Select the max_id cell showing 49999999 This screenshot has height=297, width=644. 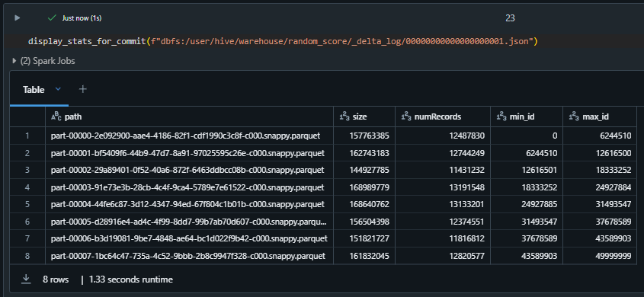click(600, 256)
